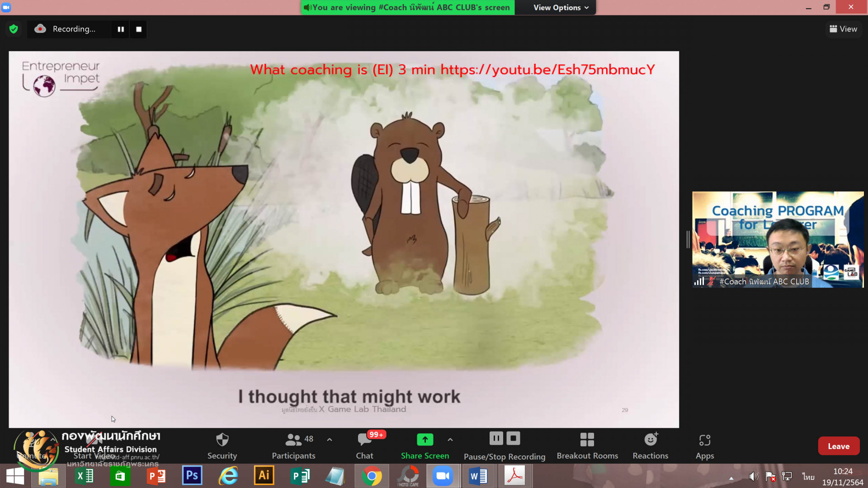Stop recording from bottom toolbar

point(513,438)
